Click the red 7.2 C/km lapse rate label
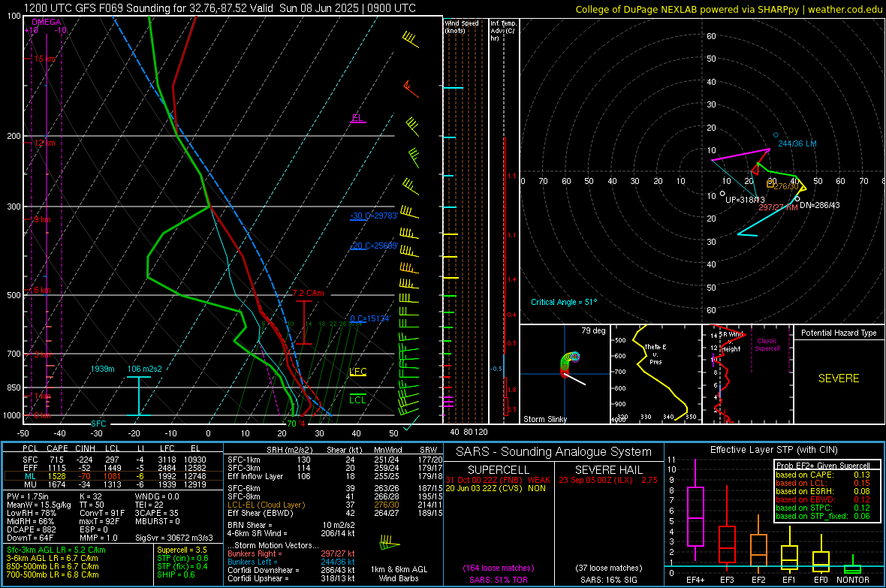 (x=309, y=293)
